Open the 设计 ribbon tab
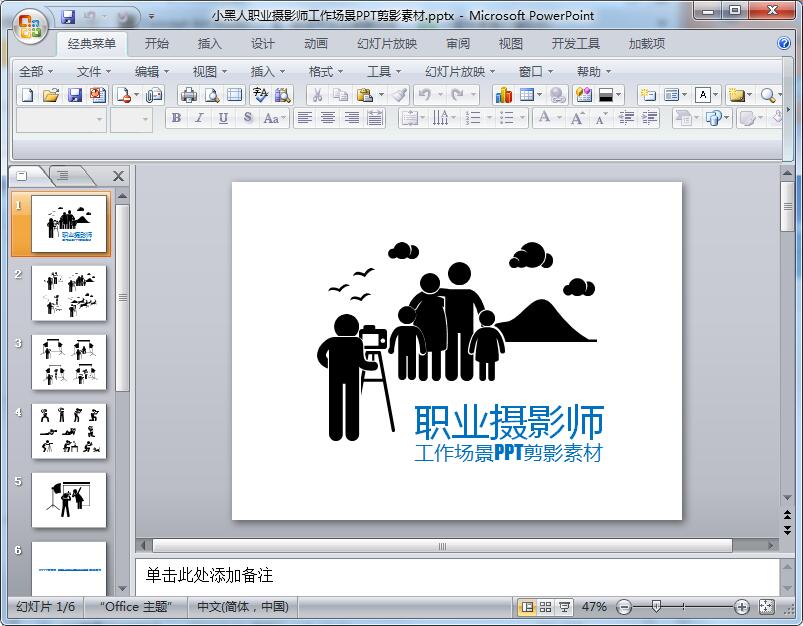 coord(263,44)
